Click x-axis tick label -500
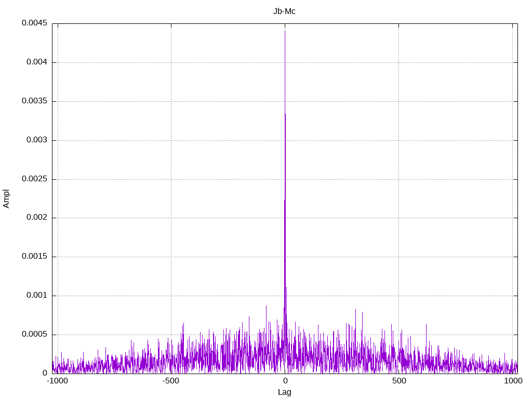 (x=171, y=381)
